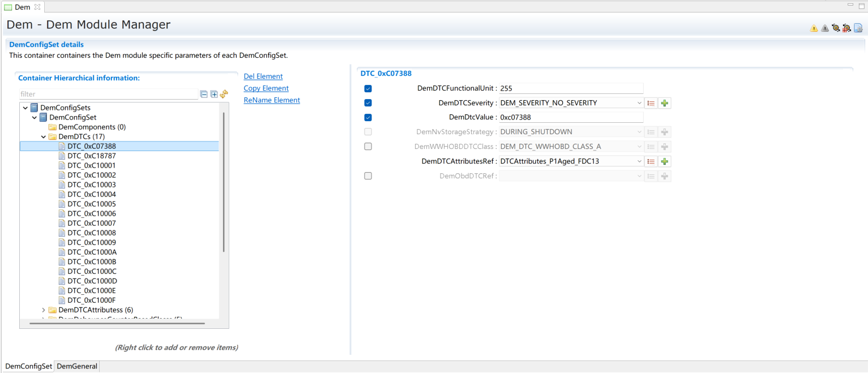Click the yellow warning triangle icon
This screenshot has width=868, height=373.
coord(814,28)
